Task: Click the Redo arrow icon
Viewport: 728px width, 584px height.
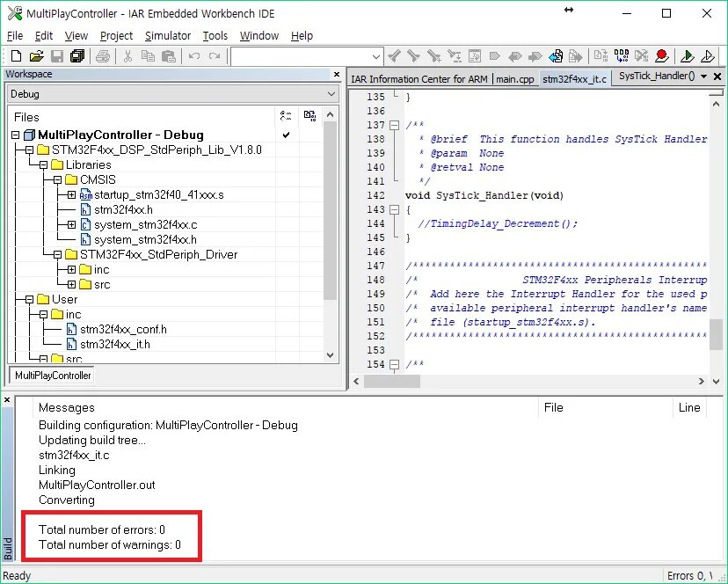Action: pos(214,56)
